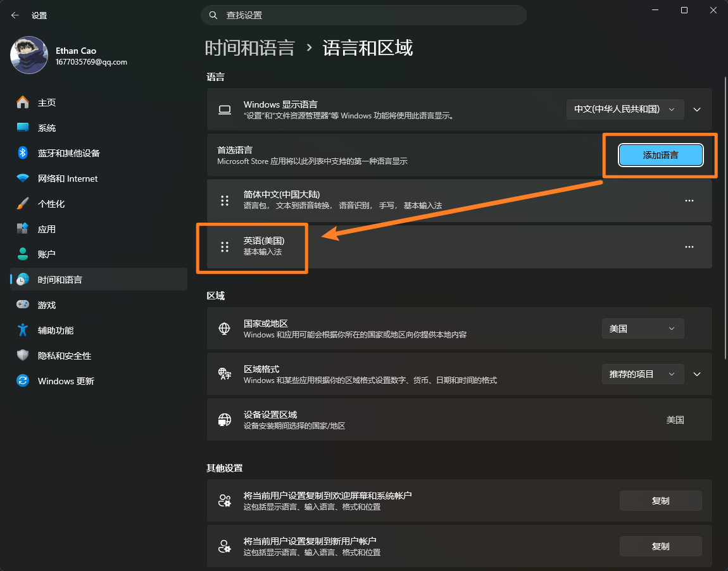
Task: Click the drag handle for 英语(美国)
Action: 225,247
